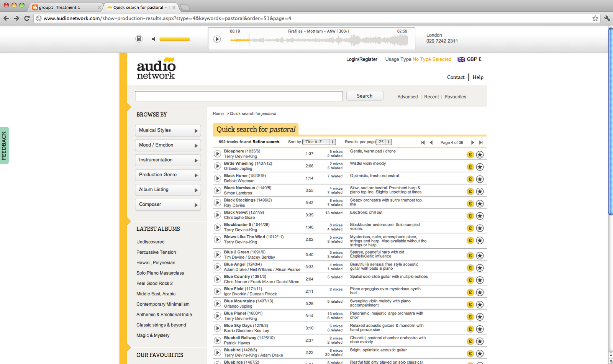
Task: Open the browser wrench menu
Action: [607, 18]
